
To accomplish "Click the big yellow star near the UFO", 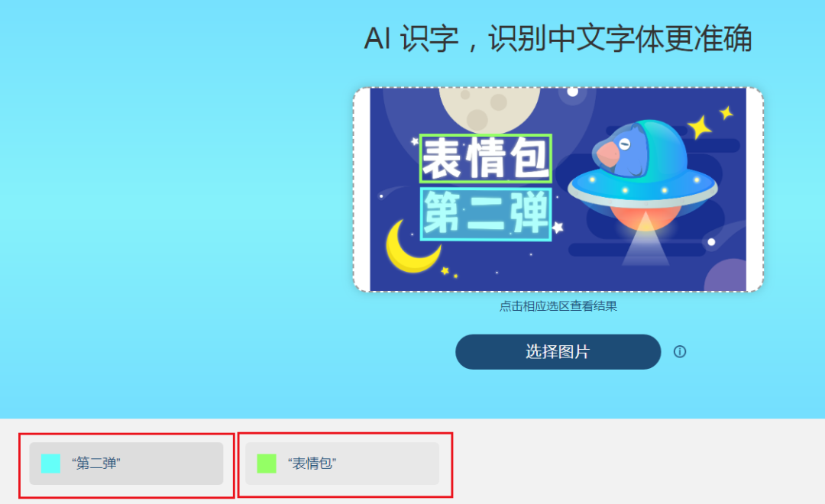I will [x=700, y=127].
